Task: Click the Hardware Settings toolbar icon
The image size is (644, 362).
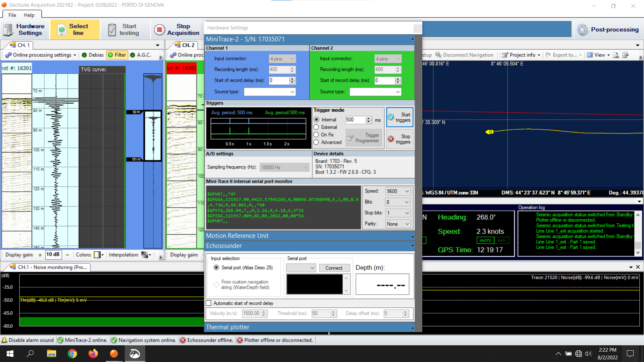Action: click(x=8, y=29)
